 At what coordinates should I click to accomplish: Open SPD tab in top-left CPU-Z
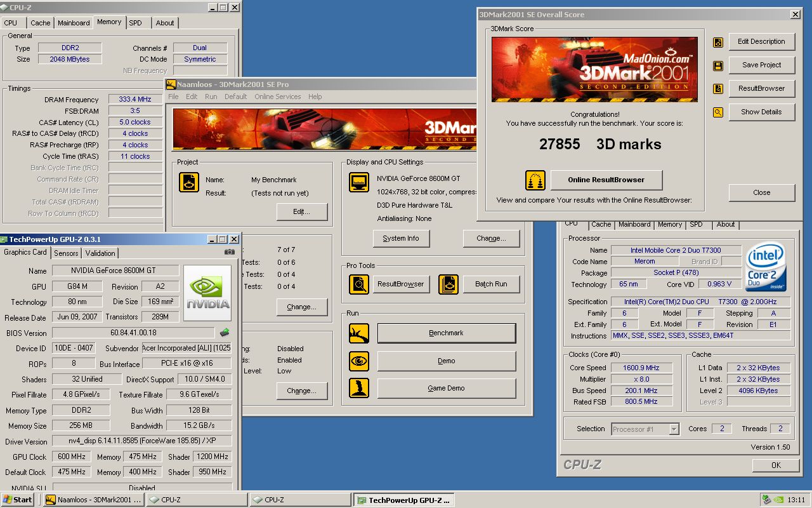pyautogui.click(x=136, y=23)
